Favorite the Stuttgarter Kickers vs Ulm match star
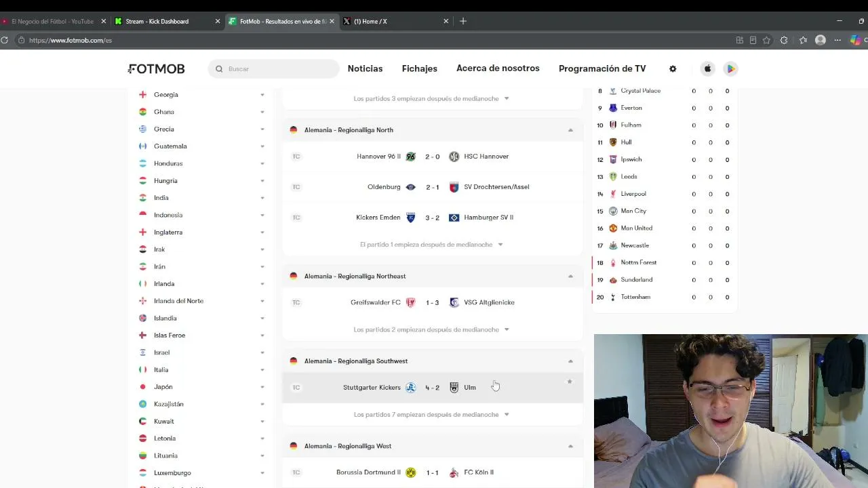The image size is (868, 488). tap(570, 382)
